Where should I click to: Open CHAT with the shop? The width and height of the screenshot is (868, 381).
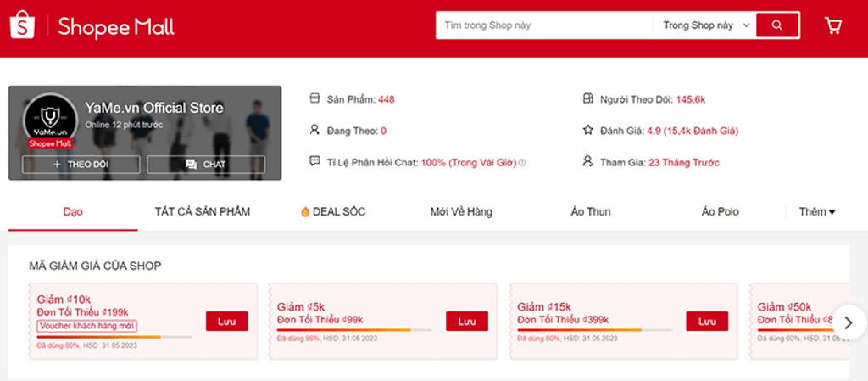(x=206, y=165)
